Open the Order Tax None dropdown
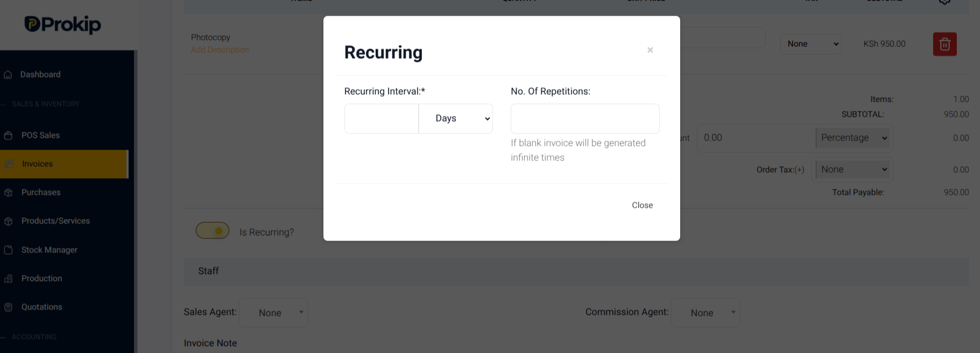The image size is (980, 353). coord(852,170)
